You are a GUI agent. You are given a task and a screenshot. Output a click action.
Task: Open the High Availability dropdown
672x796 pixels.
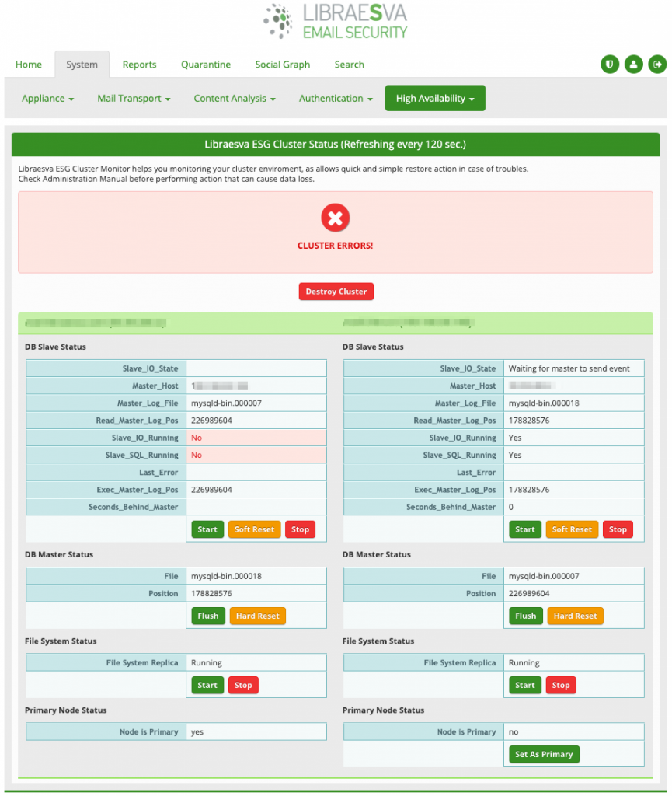click(x=434, y=98)
